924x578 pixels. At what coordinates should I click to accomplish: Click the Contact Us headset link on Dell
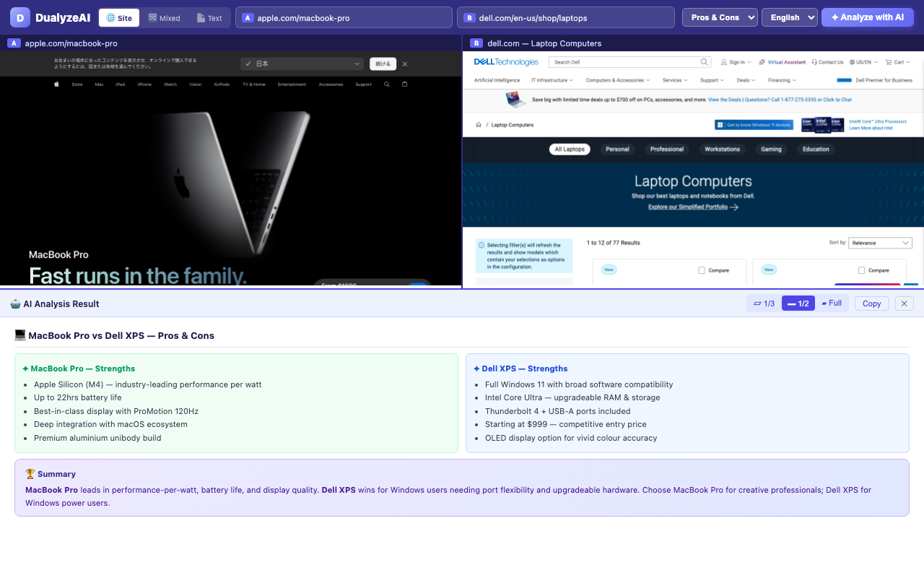point(827,62)
